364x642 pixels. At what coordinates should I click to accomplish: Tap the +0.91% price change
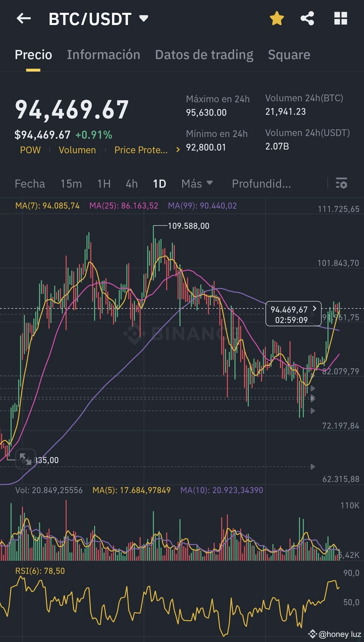click(x=94, y=135)
